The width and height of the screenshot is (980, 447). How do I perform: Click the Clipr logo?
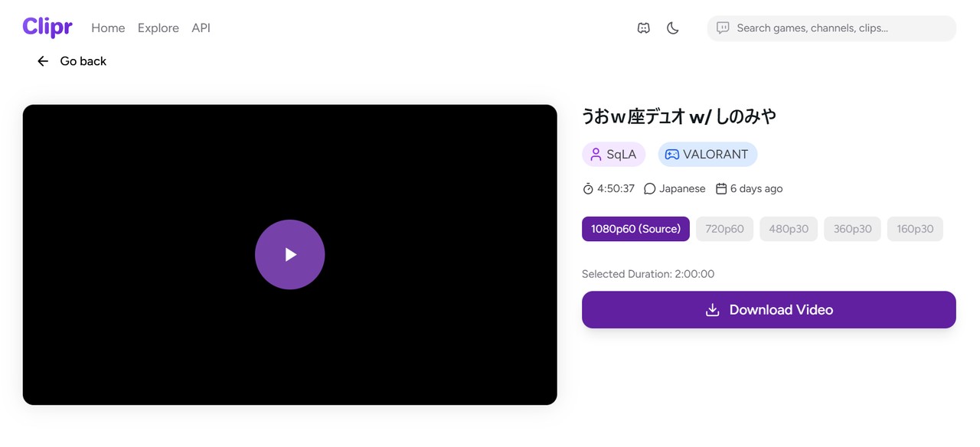47,27
